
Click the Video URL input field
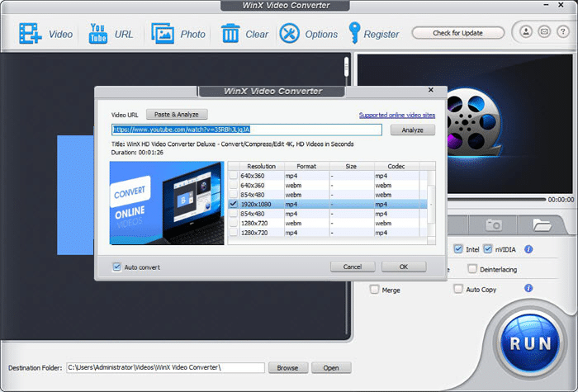coord(247,130)
